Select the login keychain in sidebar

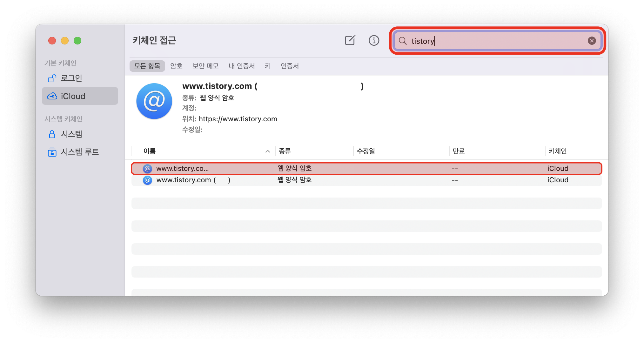[71, 78]
